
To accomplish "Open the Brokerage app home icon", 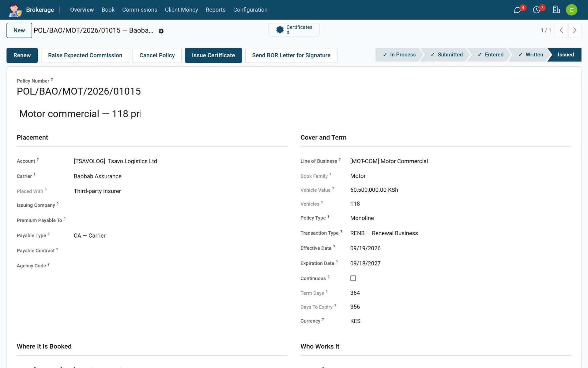I will 15,10.
